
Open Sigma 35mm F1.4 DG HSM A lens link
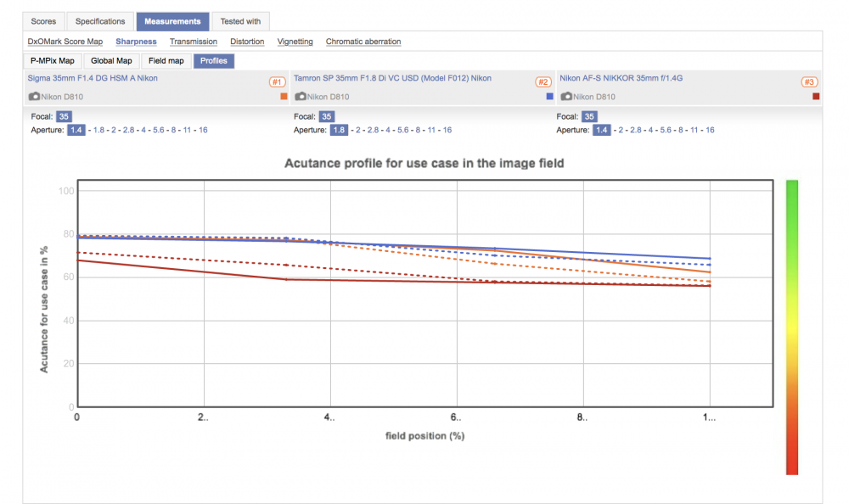point(93,78)
